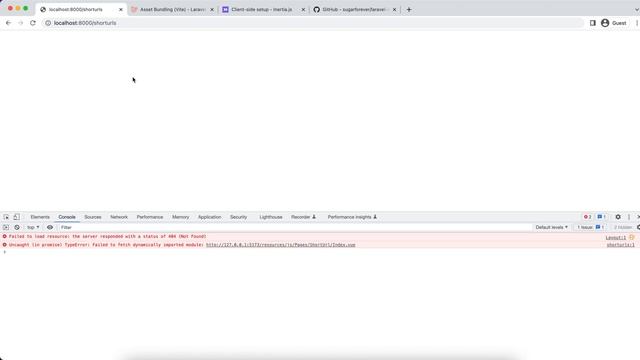Open the Default levels dropdown
The image size is (640, 360).
coord(551,227)
